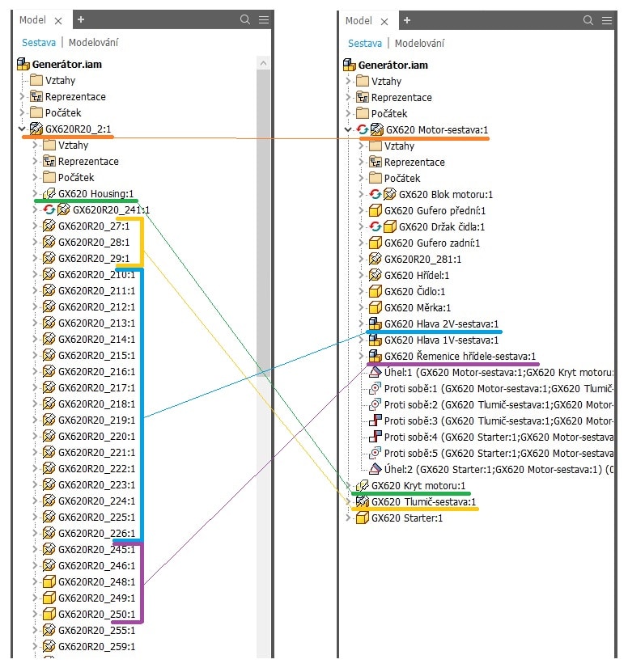
Task: Select Úhel:2 constraint in right tree
Action: coord(499,469)
